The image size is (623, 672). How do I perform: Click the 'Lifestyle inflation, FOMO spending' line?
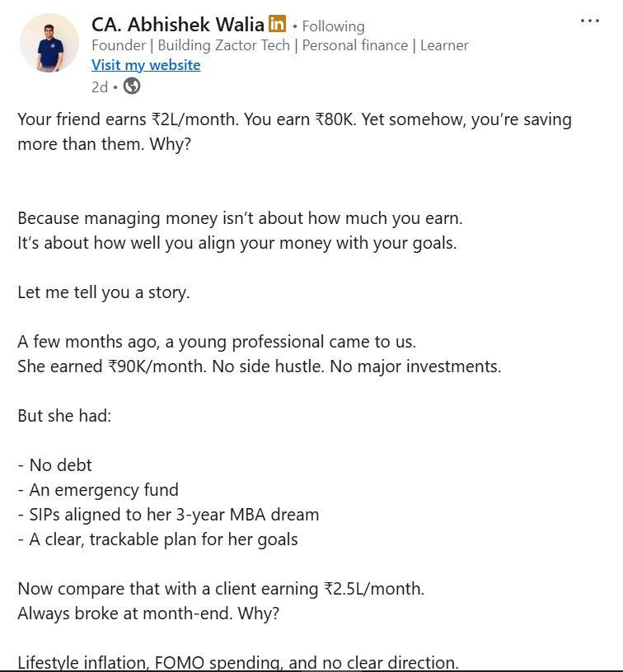click(237, 662)
